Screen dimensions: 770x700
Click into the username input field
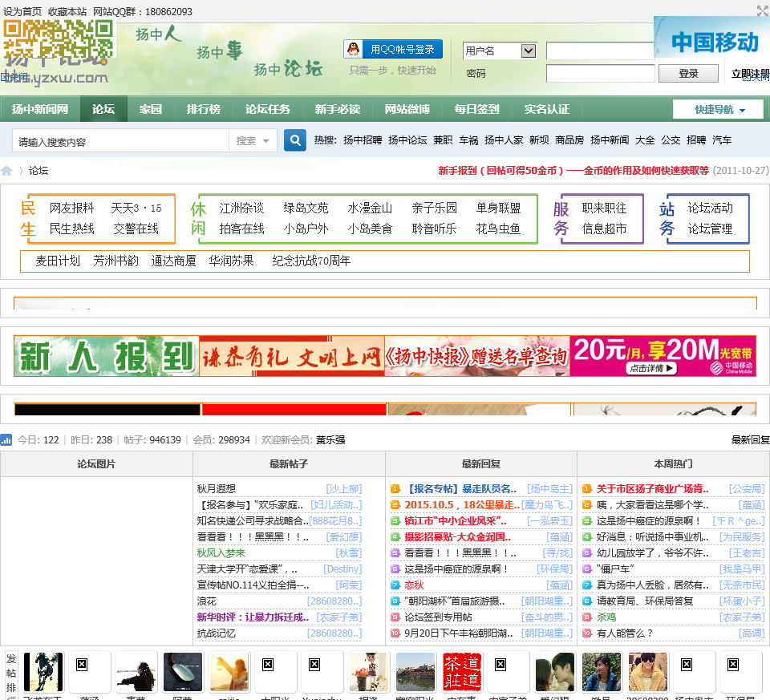[x=600, y=51]
